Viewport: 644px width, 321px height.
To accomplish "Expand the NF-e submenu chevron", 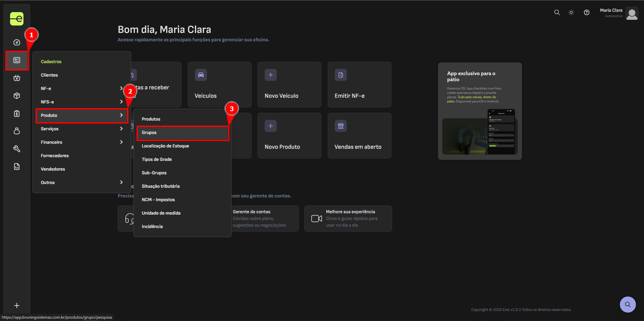I will [x=121, y=88].
